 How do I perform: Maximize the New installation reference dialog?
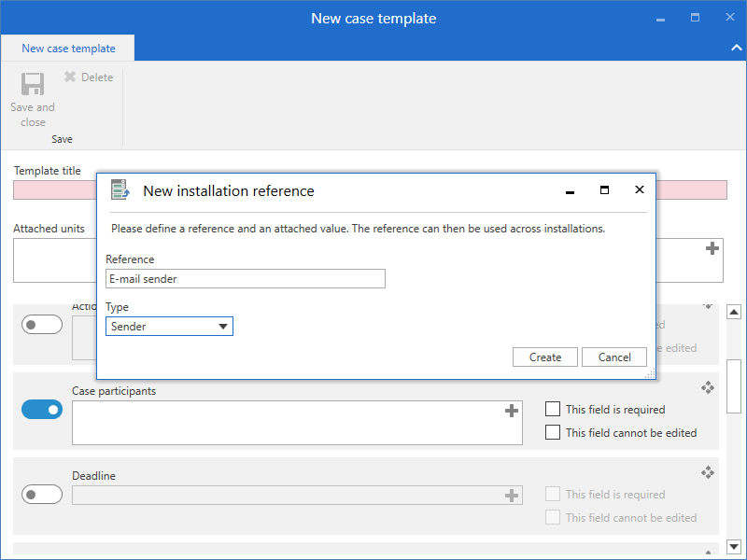coord(604,190)
